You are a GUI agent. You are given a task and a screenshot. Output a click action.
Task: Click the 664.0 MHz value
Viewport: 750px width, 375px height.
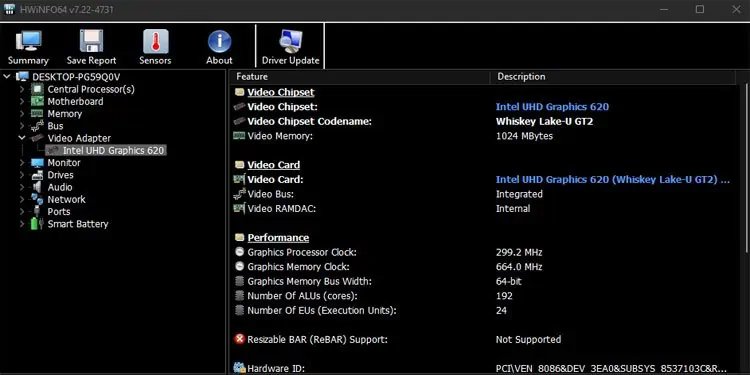point(519,267)
